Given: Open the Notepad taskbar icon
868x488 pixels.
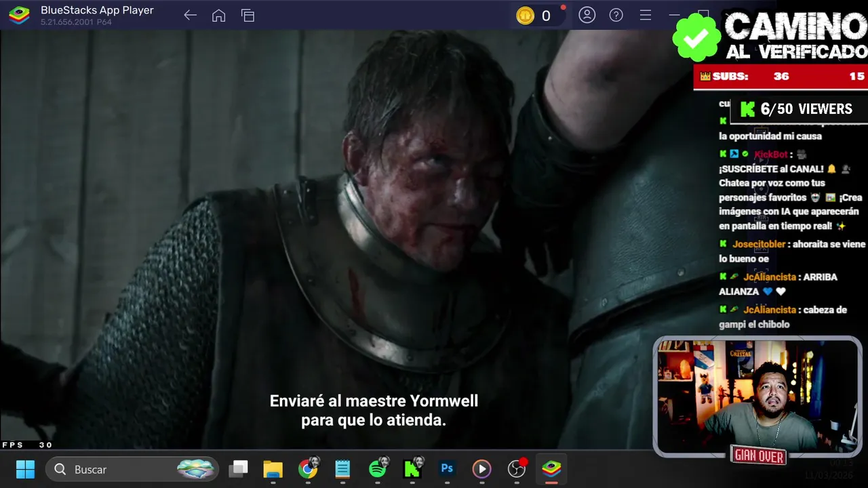Looking at the screenshot, I should (x=342, y=469).
